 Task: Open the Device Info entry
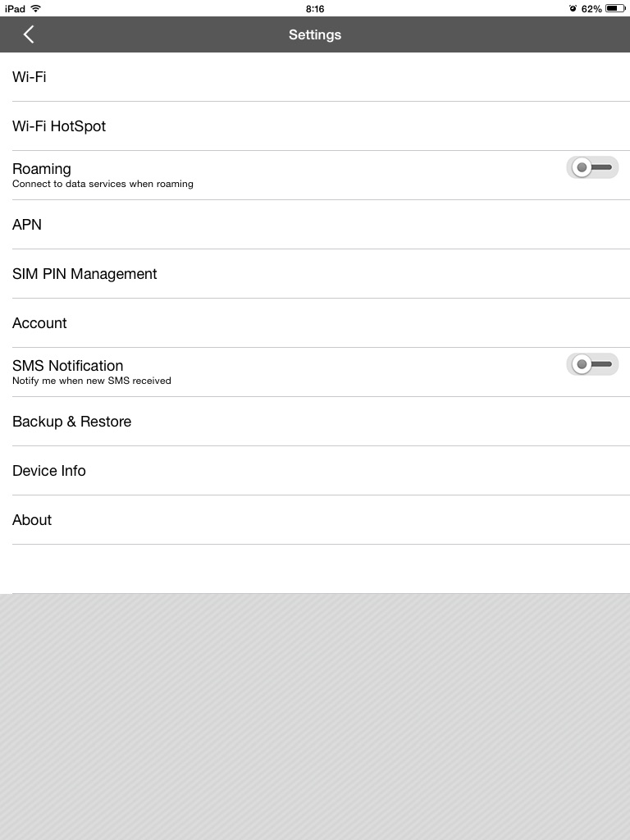tap(315, 471)
